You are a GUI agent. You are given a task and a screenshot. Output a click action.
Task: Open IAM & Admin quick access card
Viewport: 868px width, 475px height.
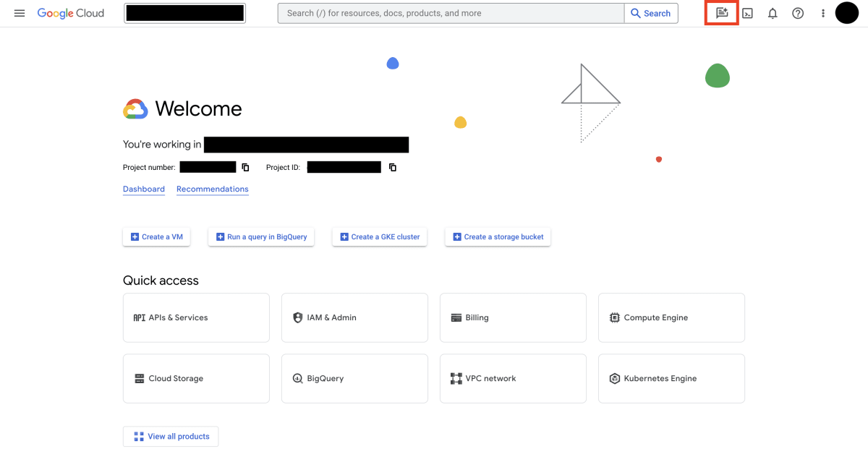pyautogui.click(x=354, y=317)
